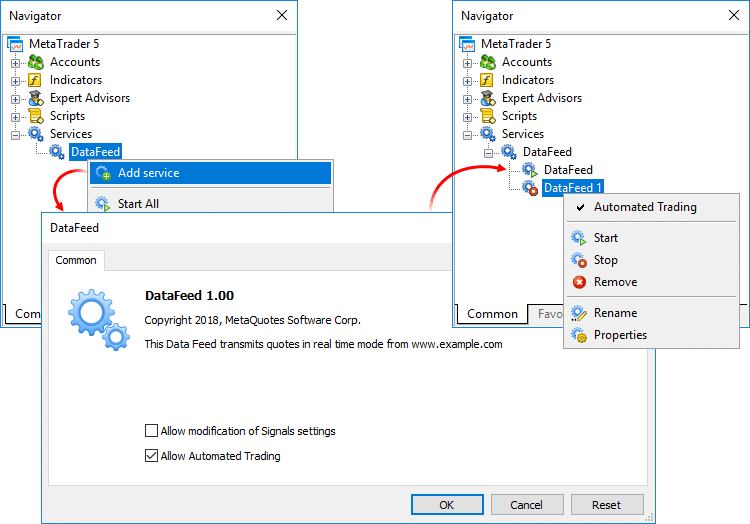This screenshot has width=750, height=524.
Task: Expand Indicators node in left Navigator
Action: click(x=15, y=81)
